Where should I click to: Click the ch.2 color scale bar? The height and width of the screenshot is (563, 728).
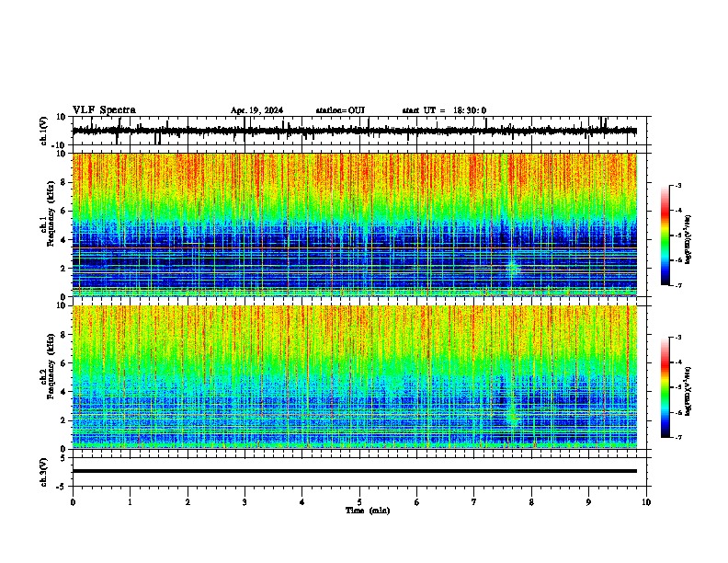tap(665, 387)
